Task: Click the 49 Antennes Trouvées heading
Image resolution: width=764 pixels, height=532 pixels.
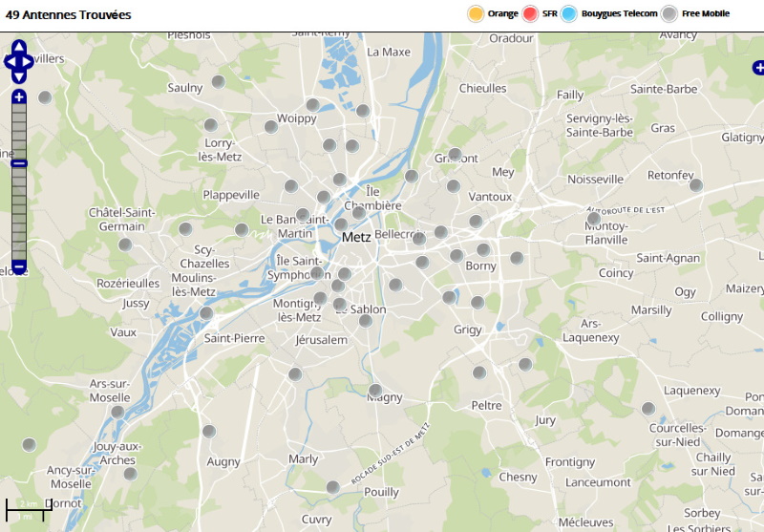Action: coord(68,15)
